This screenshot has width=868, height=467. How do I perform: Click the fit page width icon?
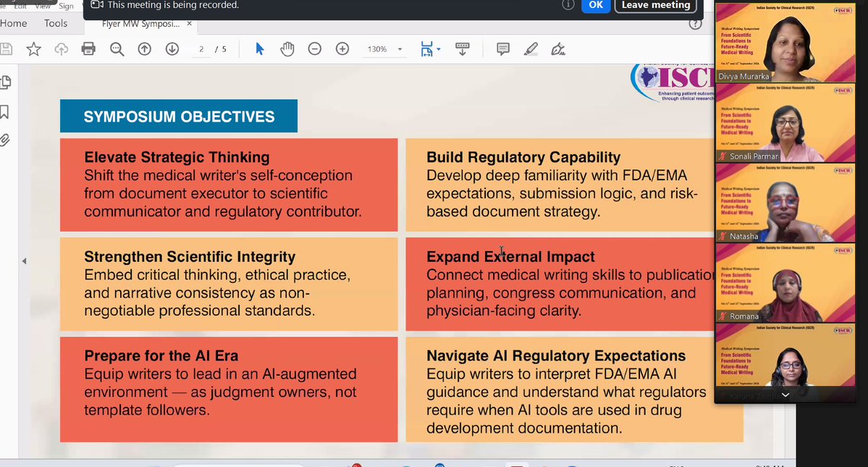coord(426,49)
